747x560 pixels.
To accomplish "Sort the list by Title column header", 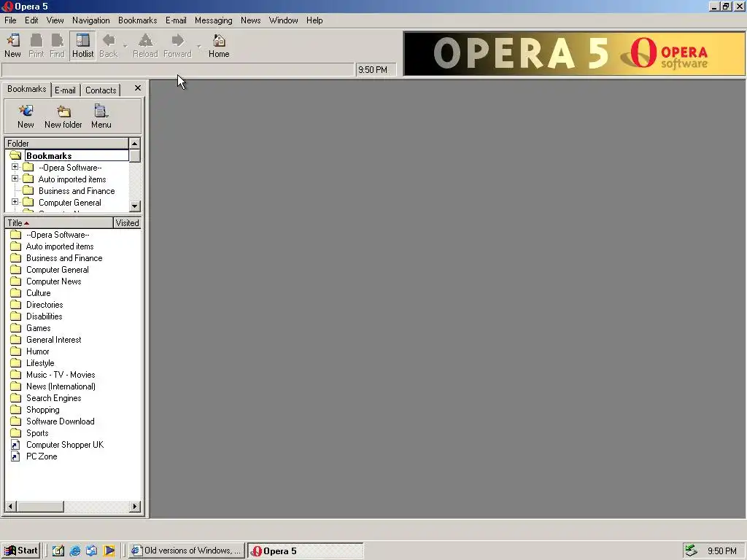I will coord(59,223).
